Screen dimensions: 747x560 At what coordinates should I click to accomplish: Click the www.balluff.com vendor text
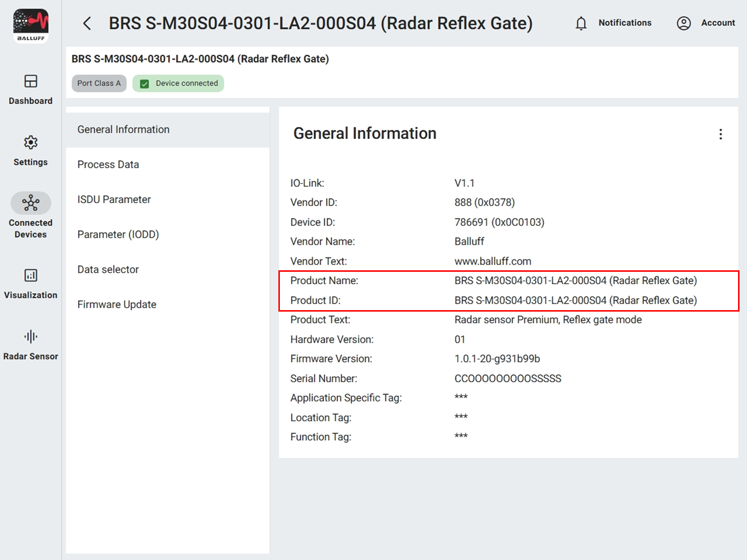[493, 261]
